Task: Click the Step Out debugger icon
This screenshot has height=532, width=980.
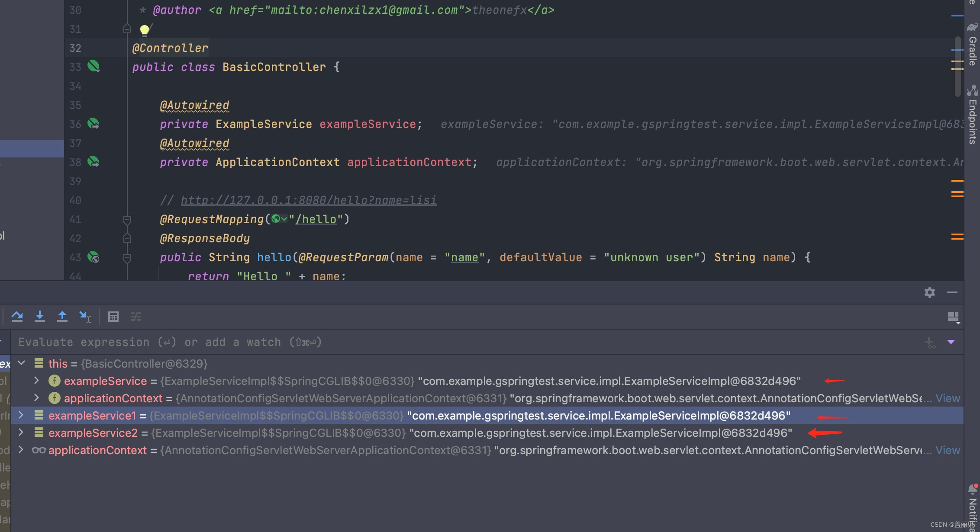Action: coord(62,317)
